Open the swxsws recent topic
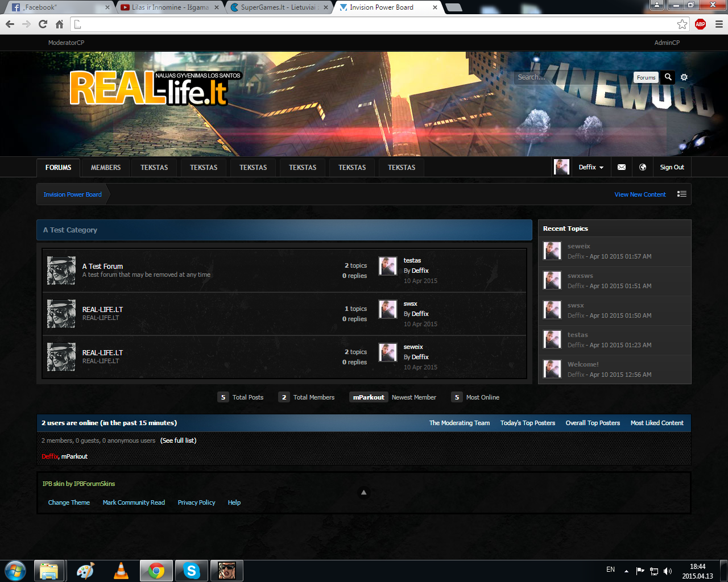728x582 pixels. click(x=580, y=276)
